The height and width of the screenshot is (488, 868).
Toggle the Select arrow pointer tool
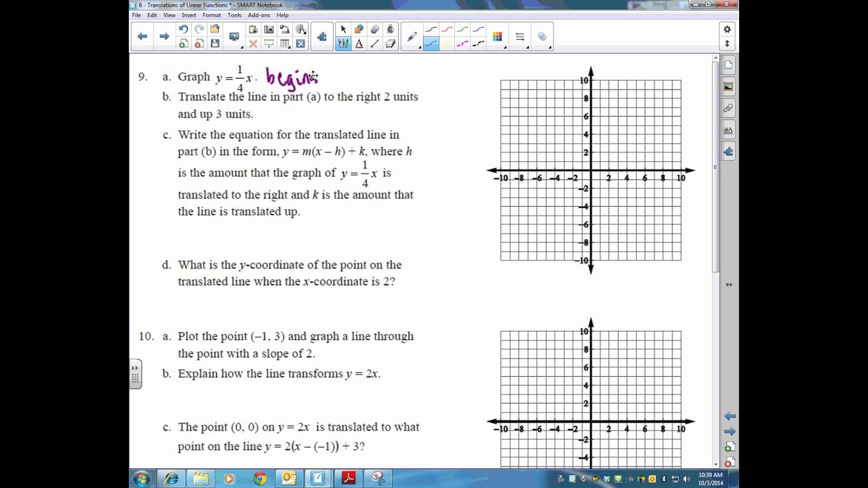coord(343,29)
